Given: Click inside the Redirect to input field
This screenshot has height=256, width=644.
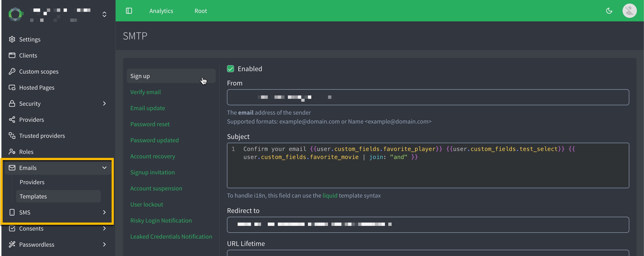Looking at the screenshot, I should point(428,225).
